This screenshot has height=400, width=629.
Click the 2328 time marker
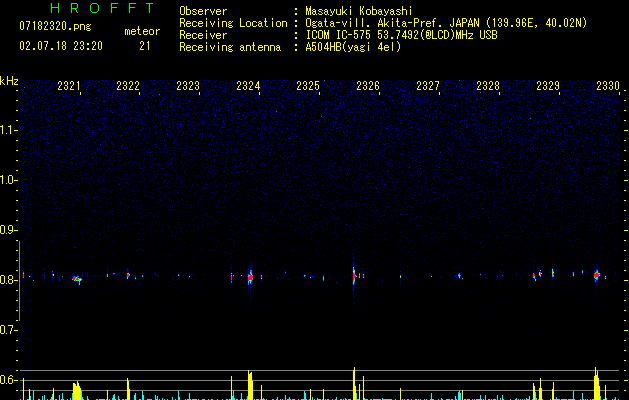(488, 85)
